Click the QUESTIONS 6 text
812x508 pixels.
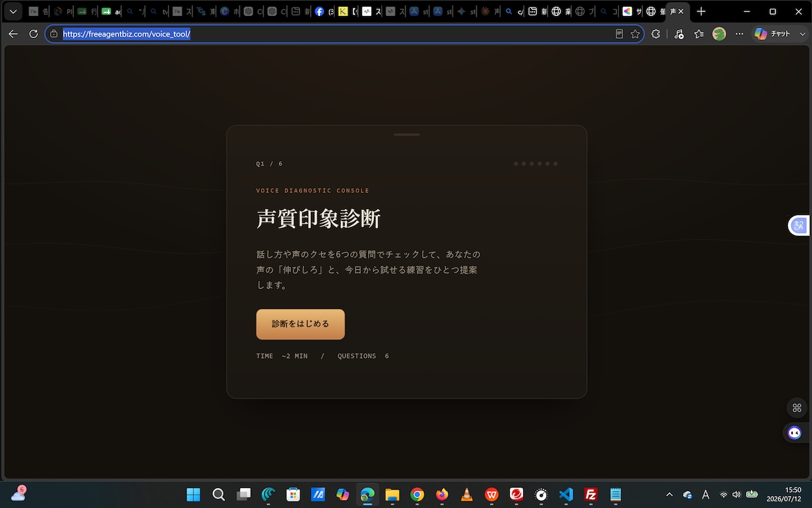tap(363, 356)
